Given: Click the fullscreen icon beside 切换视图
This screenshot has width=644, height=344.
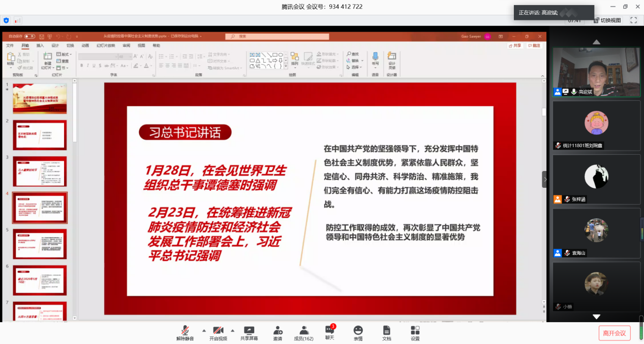Looking at the screenshot, I should (x=633, y=20).
